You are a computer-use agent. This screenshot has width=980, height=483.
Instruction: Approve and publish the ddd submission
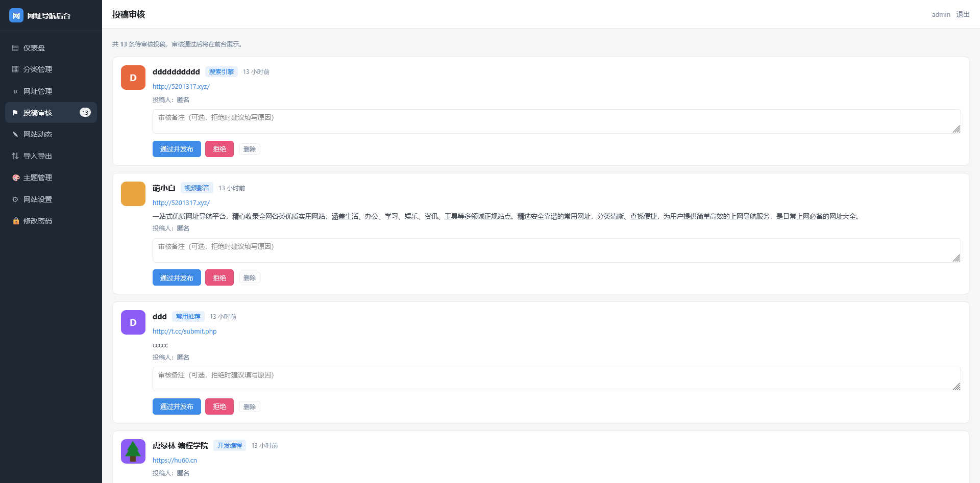point(177,406)
